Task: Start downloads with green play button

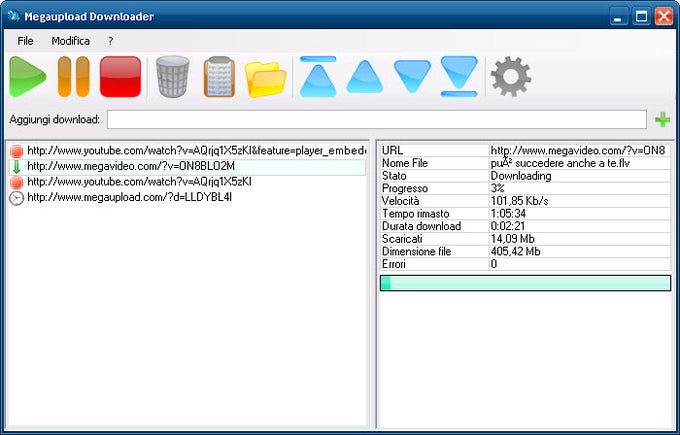Action: point(28,77)
